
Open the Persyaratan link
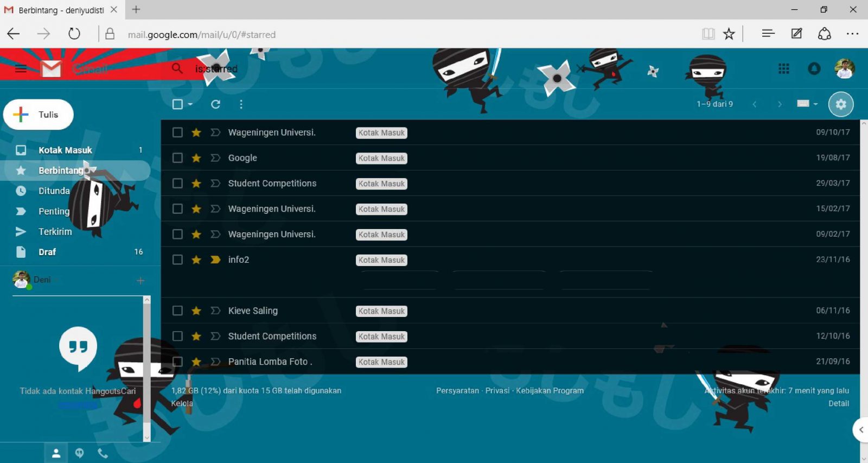pyautogui.click(x=457, y=391)
